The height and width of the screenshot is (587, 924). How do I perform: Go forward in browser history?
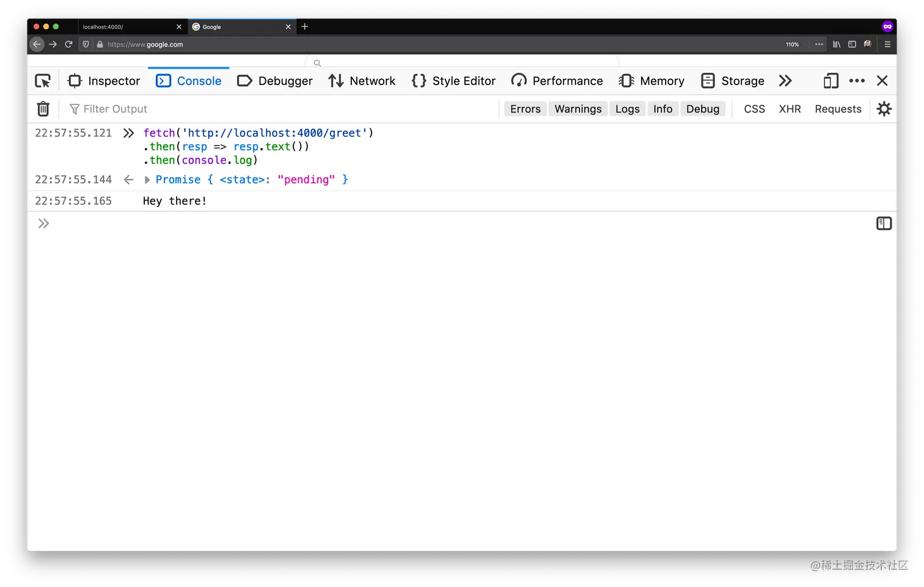click(53, 45)
